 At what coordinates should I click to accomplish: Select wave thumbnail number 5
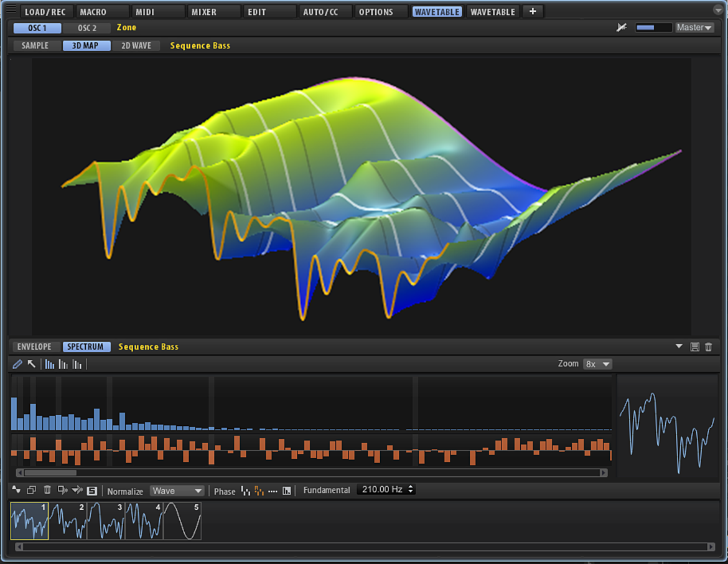tap(182, 521)
